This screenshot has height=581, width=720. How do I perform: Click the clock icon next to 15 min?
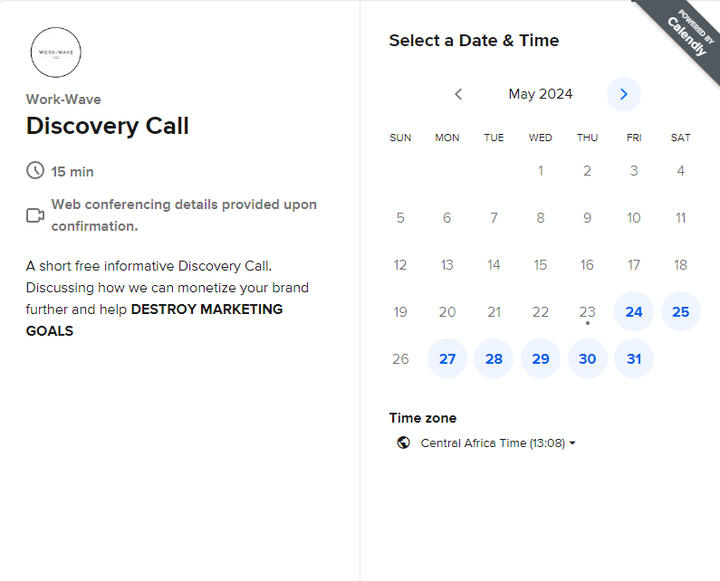tap(35, 171)
